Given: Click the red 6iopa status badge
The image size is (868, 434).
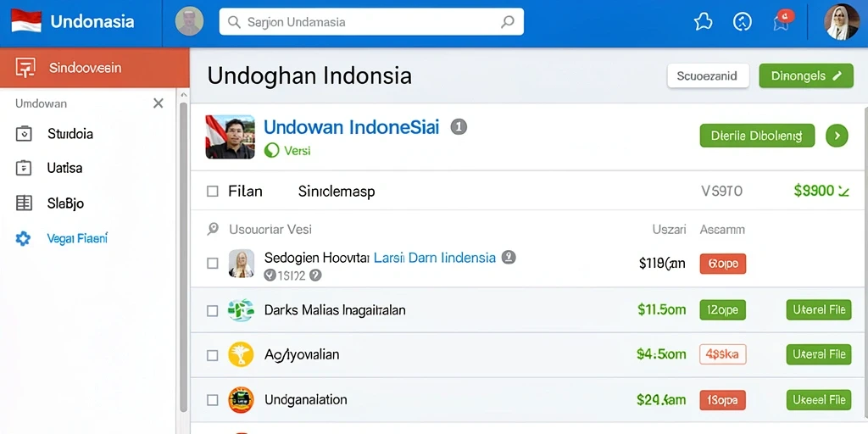Looking at the screenshot, I should click(722, 264).
